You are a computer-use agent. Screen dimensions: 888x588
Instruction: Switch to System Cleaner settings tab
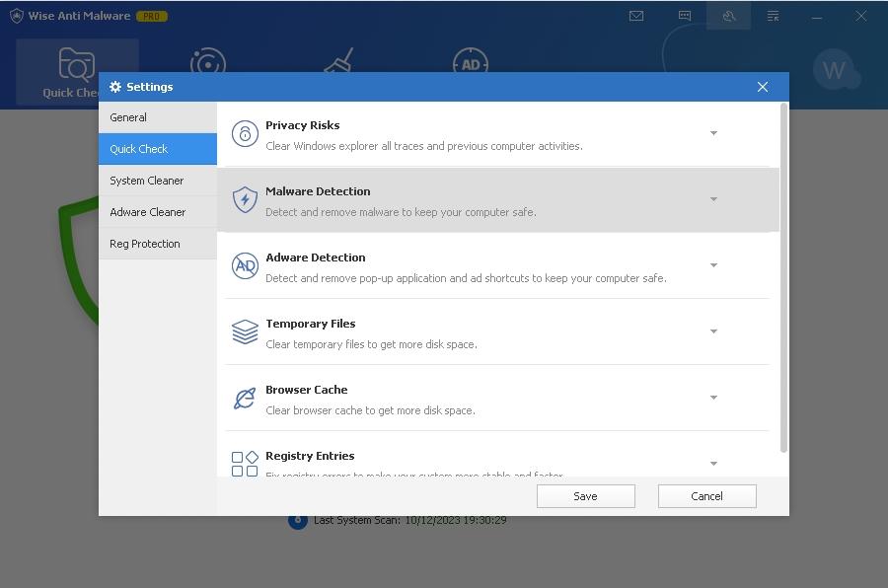pyautogui.click(x=158, y=181)
